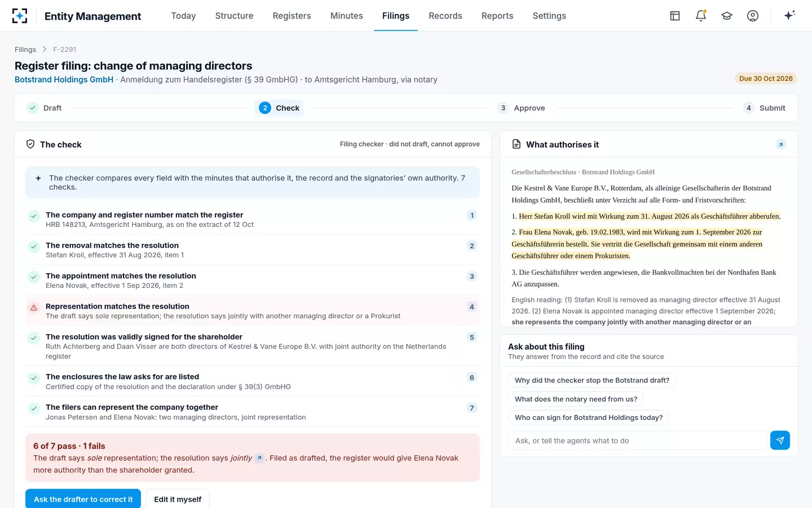This screenshot has height=508, width=812.
Task: Jump to the Submit step
Action: [x=765, y=108]
